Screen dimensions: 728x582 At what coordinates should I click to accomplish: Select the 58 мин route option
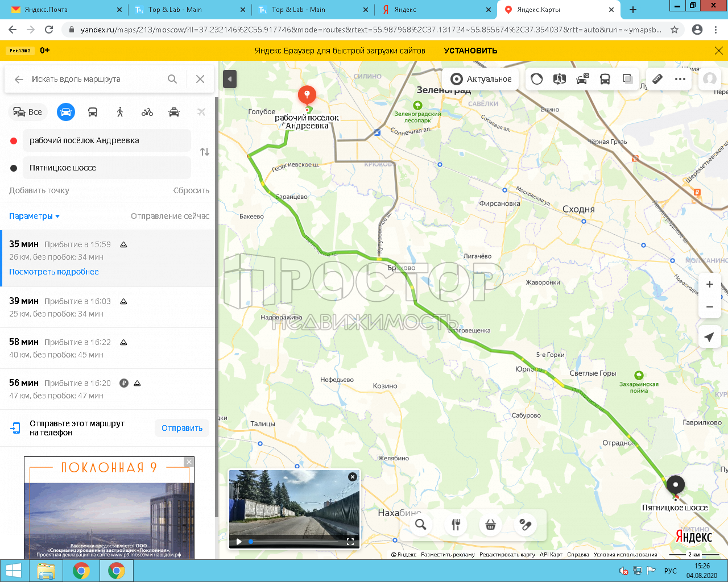point(108,348)
